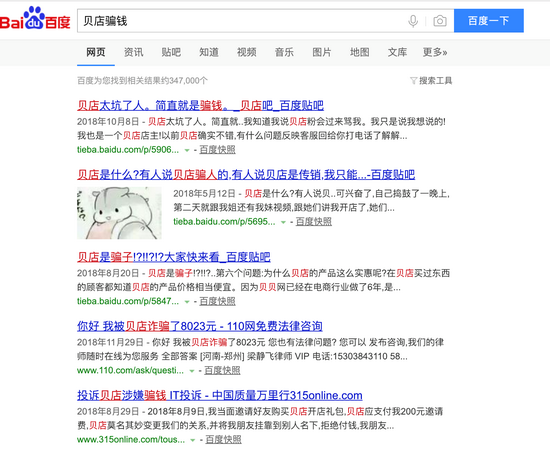Open result 贝店太坑了人。简直就是骗钱
550x454 pixels.
coord(200,105)
